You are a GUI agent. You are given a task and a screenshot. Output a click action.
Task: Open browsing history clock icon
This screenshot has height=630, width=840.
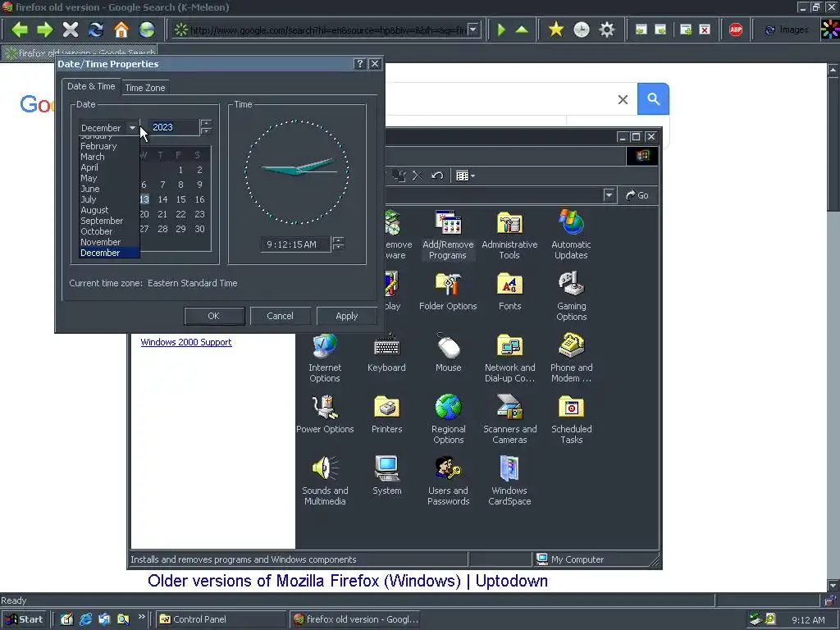582,30
